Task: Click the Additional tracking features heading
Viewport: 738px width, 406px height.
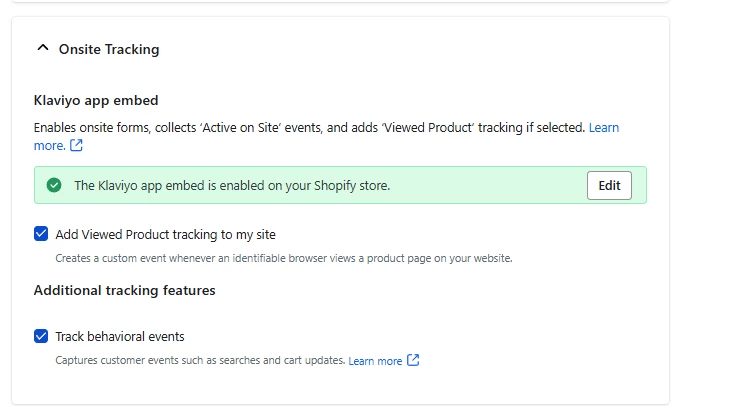Action: pos(124,290)
